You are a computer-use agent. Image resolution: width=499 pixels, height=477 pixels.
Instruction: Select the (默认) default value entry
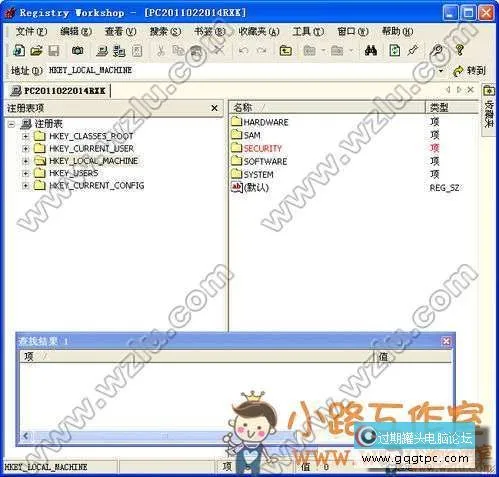256,187
